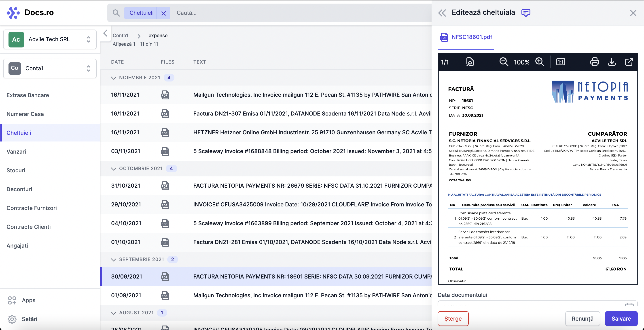644x330 pixels.
Task: Click the search magnifier icon
Action: coord(116,13)
